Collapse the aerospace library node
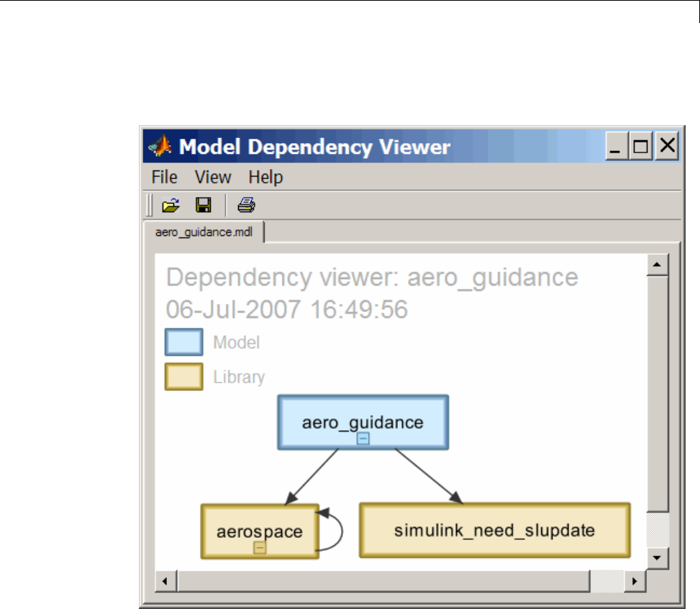 260,547
